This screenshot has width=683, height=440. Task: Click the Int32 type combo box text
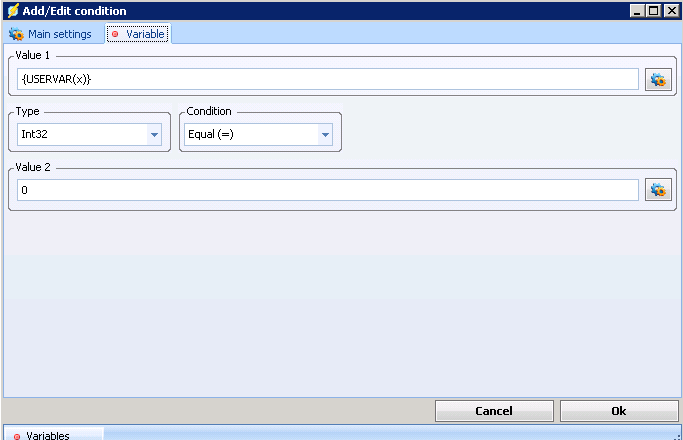pos(80,134)
